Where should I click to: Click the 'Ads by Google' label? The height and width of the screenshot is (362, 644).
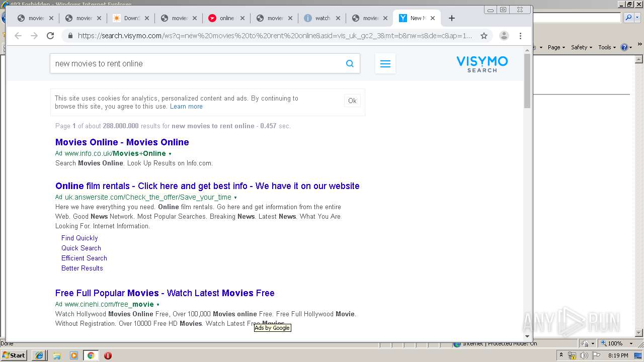[272, 328]
